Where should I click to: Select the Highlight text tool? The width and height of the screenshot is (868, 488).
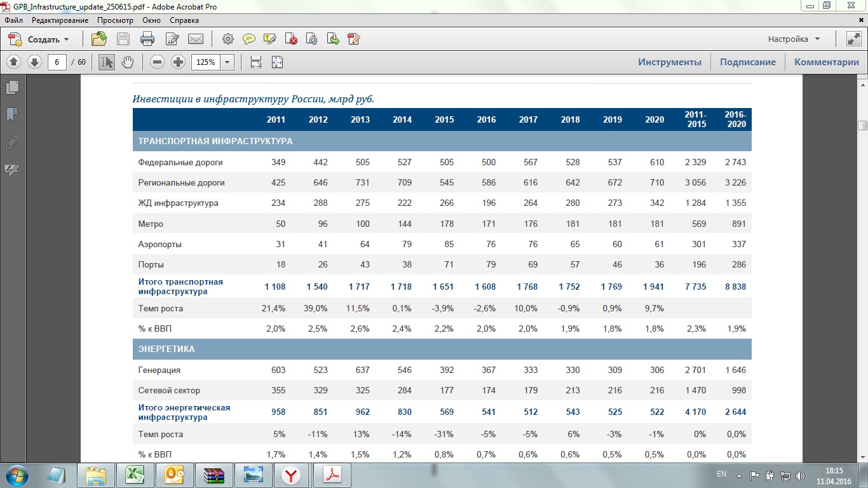[269, 39]
